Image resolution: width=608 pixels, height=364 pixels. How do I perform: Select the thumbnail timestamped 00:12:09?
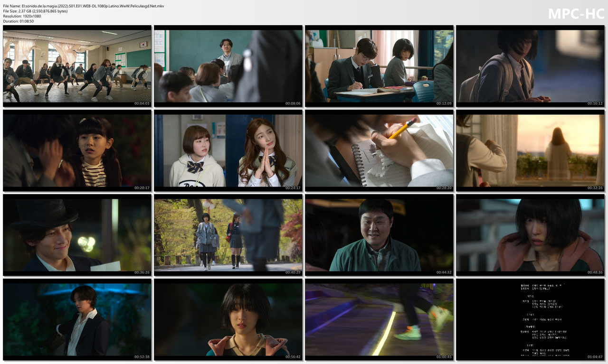(379, 66)
